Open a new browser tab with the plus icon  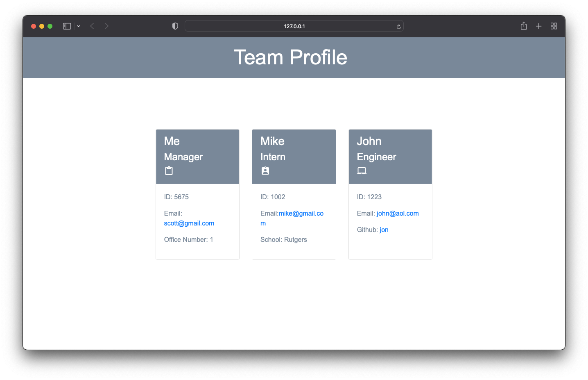[x=538, y=26]
